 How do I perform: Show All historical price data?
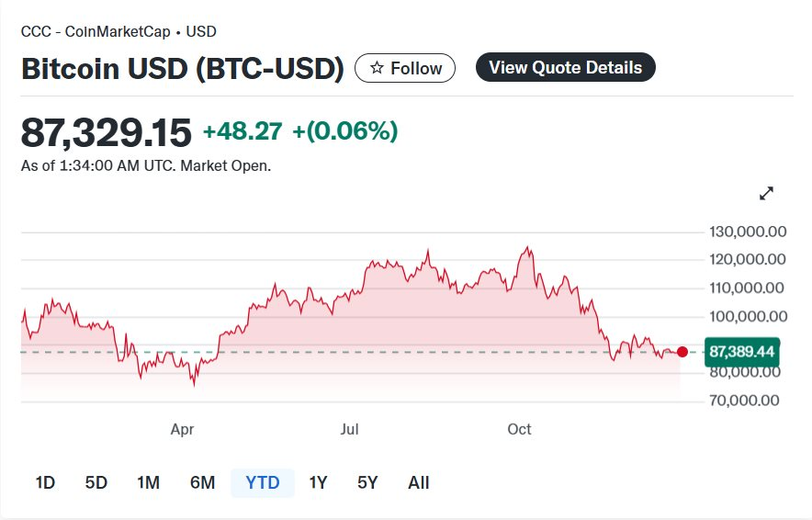tap(419, 482)
